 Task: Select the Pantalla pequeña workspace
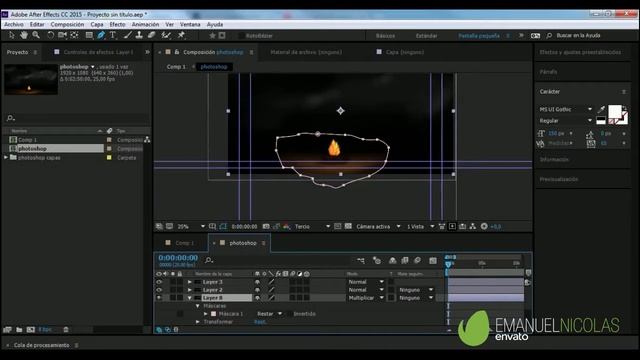coord(479,36)
